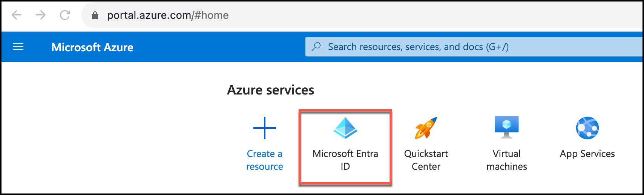Viewport: 644px width, 195px height.
Task: Click the browser back arrow
Action: [17, 15]
